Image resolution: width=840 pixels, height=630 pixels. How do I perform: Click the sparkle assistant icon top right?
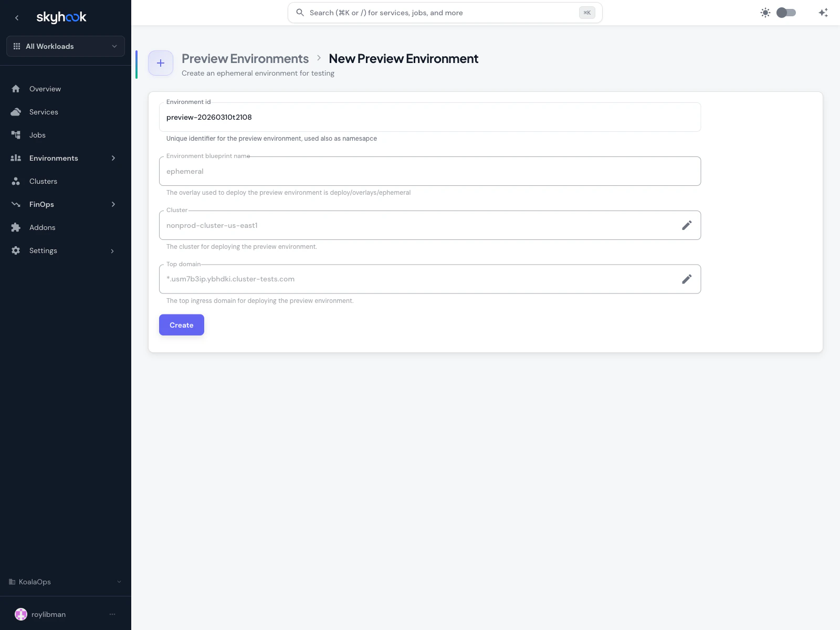coord(823,12)
